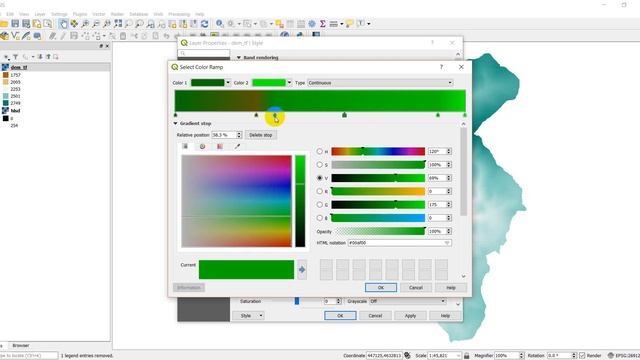Switch to the color swatches picker tab
640x360 pixels.
click(220, 147)
